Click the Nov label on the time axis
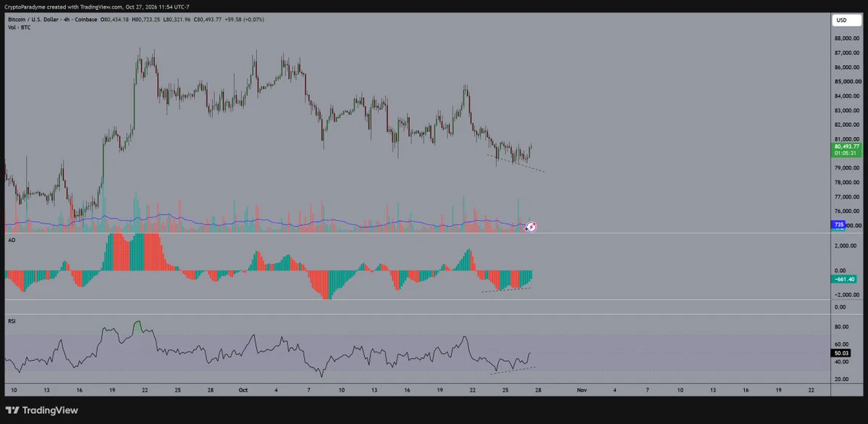 point(582,390)
